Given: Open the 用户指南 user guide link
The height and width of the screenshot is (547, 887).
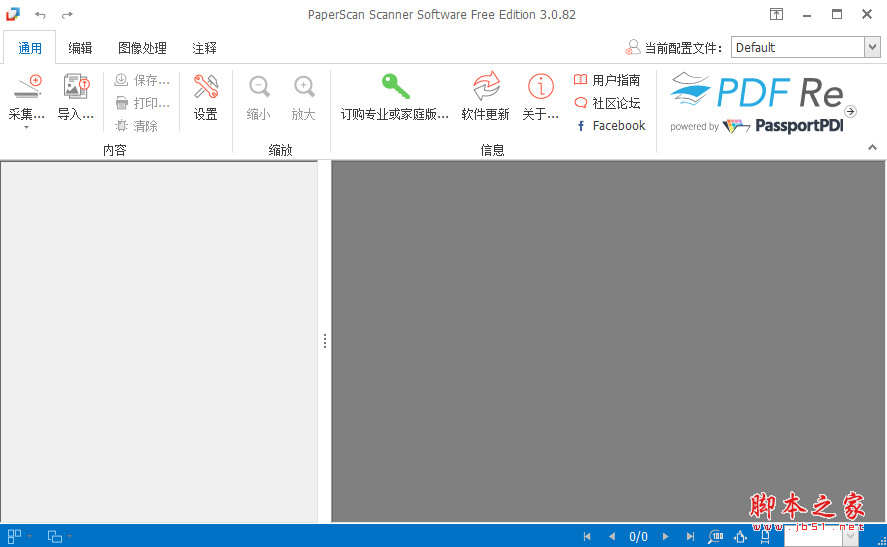Looking at the screenshot, I should coord(607,80).
